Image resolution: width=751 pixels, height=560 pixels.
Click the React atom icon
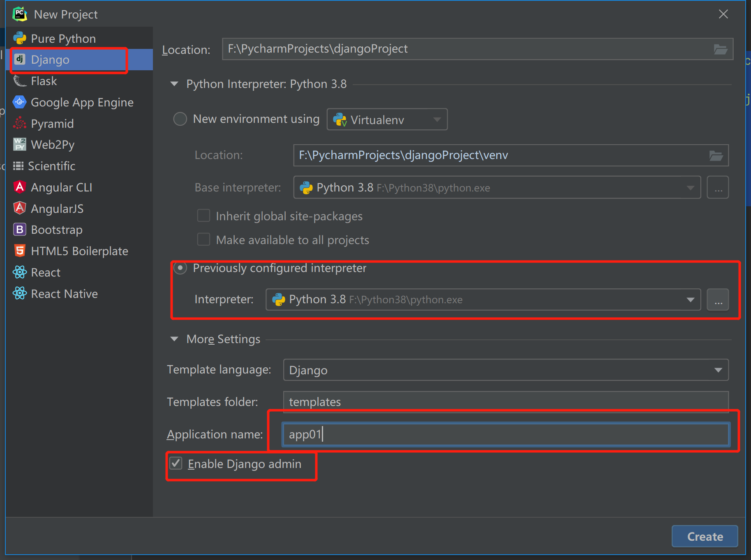(x=19, y=272)
